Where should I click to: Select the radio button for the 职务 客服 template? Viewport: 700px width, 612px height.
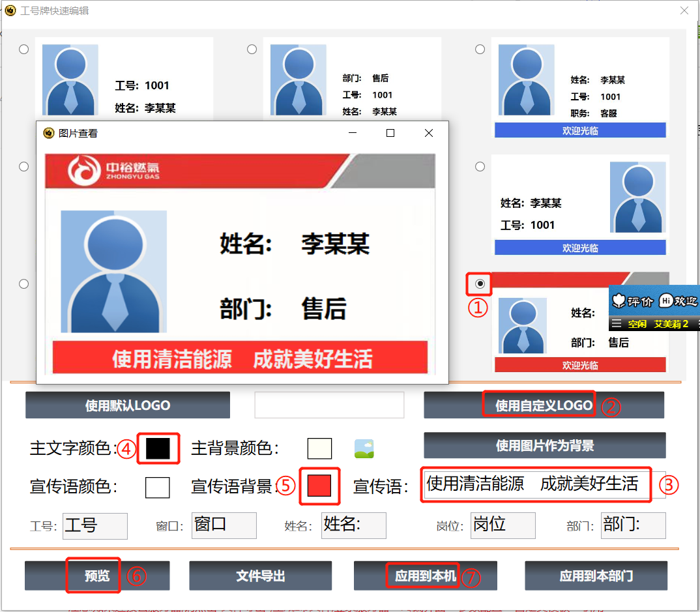click(x=480, y=49)
